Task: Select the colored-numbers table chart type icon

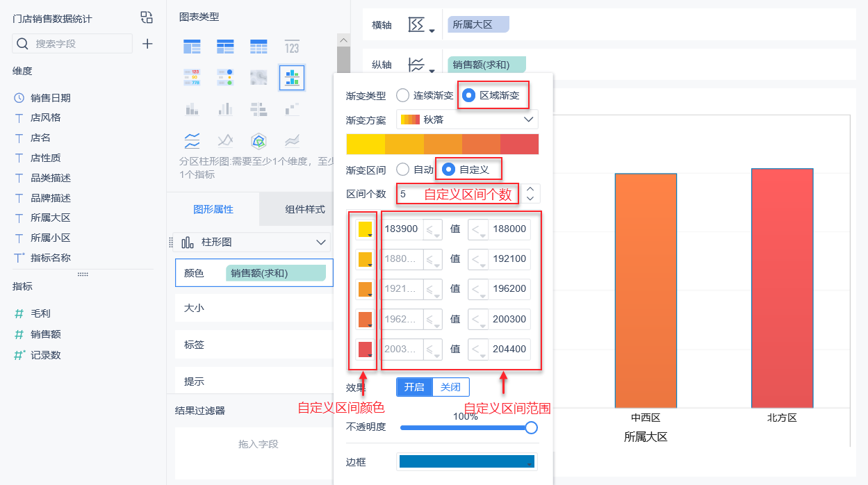Action: click(x=192, y=77)
